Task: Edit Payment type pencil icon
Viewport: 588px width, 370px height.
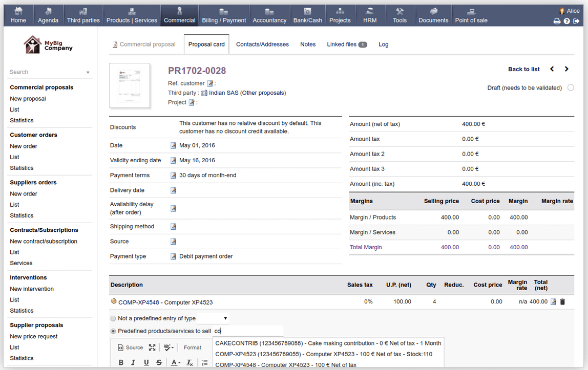Action: pos(173,256)
